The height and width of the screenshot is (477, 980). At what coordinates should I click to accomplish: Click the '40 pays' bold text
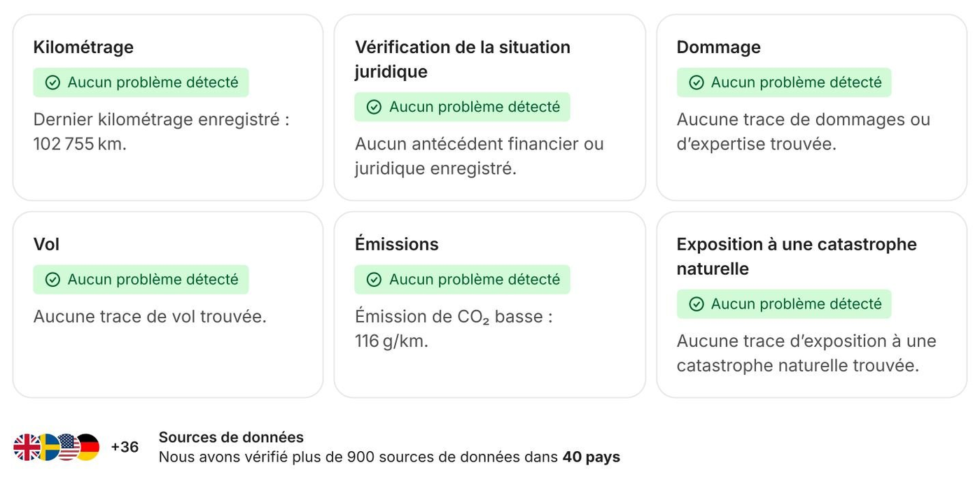coord(591,457)
